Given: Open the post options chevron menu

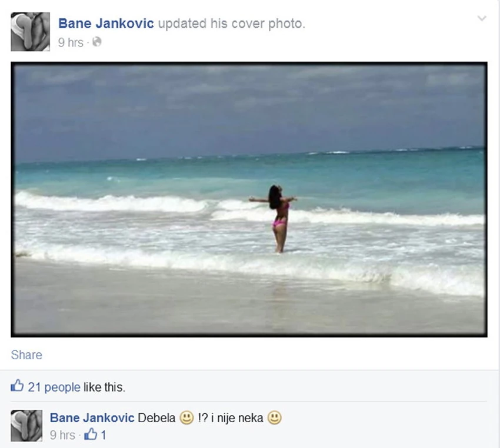Looking at the screenshot, I should click(x=482, y=18).
